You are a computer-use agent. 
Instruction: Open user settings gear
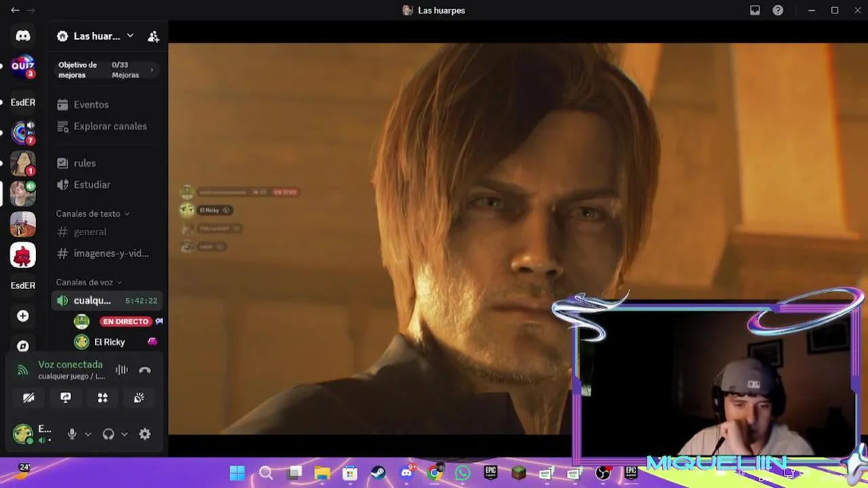click(x=144, y=434)
